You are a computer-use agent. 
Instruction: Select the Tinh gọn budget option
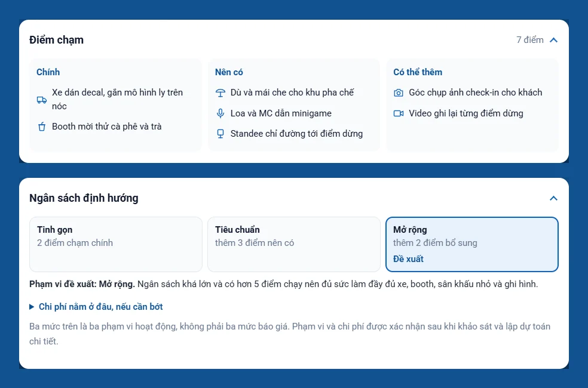pos(116,244)
